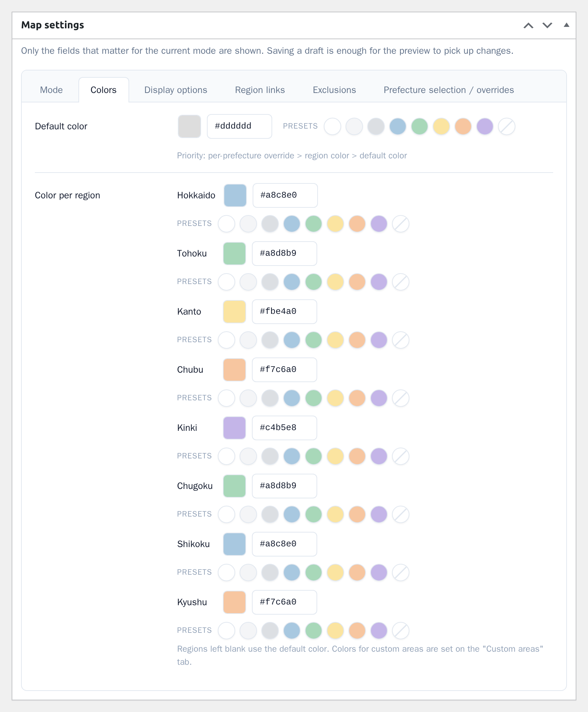This screenshot has height=712, width=588.
Task: Edit the Kinki hex value field
Action: coord(285,428)
